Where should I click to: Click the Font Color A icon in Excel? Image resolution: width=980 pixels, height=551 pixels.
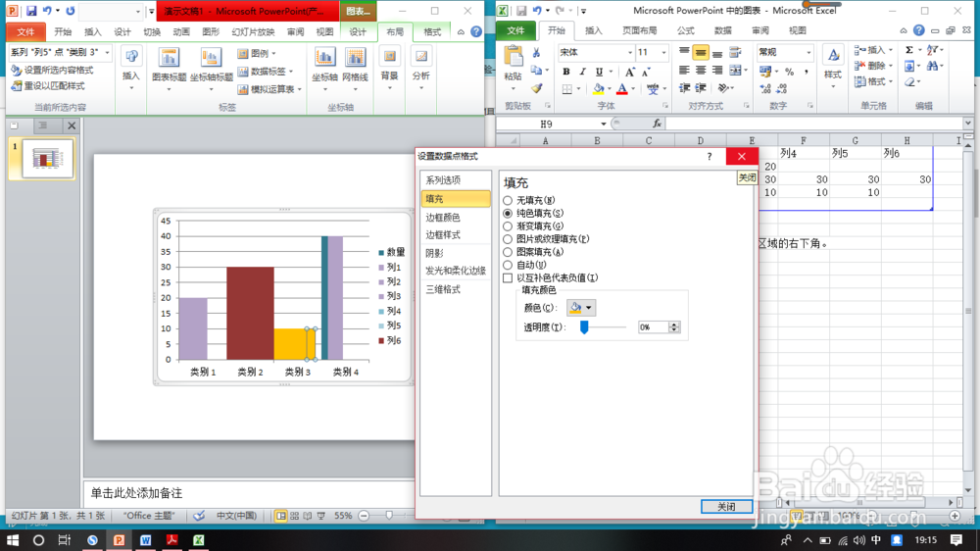622,89
